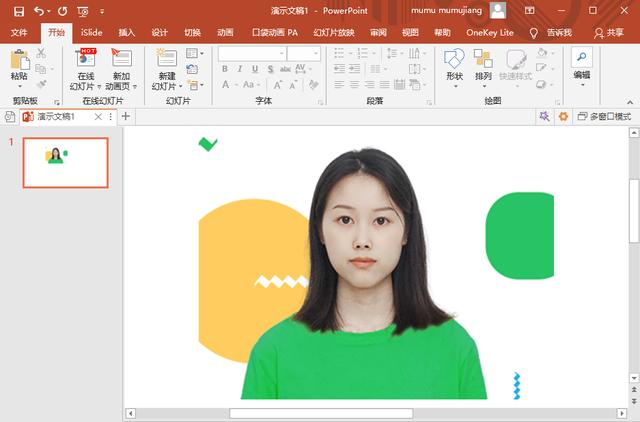Toggle Strikethrough abc button
This screenshot has height=422, width=640.
tap(285, 69)
